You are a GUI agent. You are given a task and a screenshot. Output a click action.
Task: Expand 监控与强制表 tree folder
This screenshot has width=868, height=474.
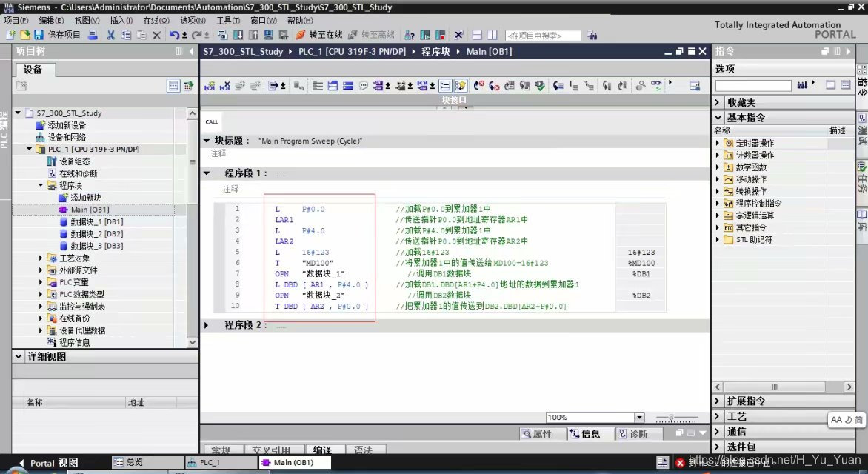click(41, 306)
